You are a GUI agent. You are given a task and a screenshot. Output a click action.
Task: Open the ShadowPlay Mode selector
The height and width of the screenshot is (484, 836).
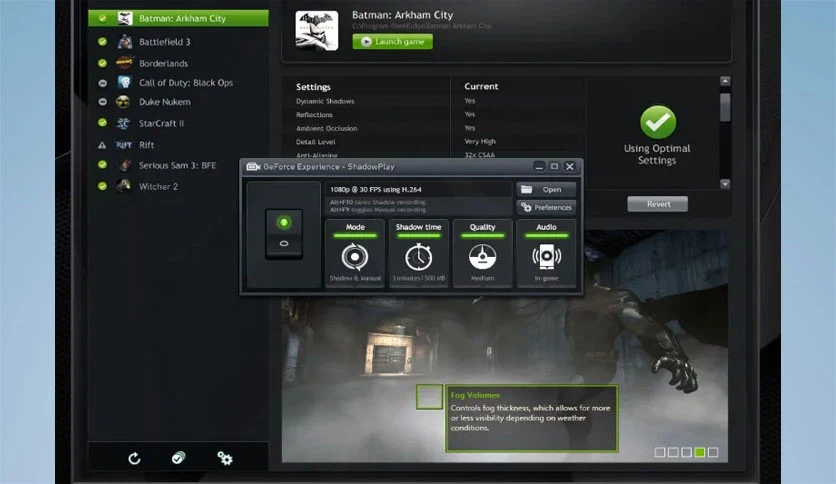(355, 253)
